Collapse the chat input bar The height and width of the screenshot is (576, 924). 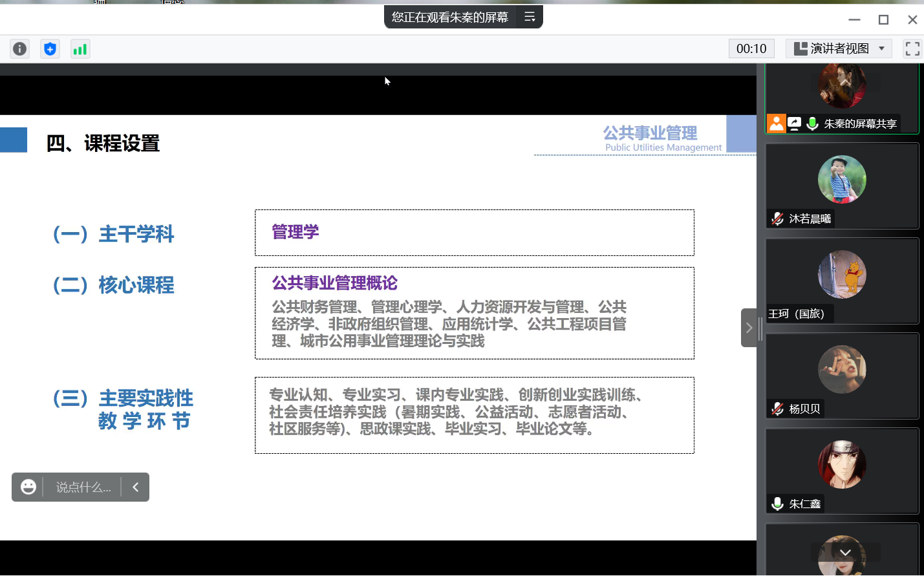click(136, 487)
